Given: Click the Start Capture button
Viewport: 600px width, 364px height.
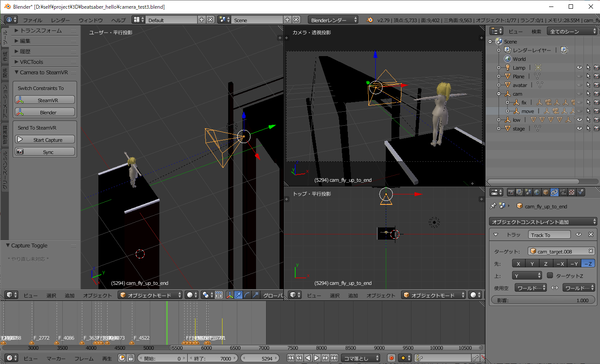Looking at the screenshot, I should [45, 140].
